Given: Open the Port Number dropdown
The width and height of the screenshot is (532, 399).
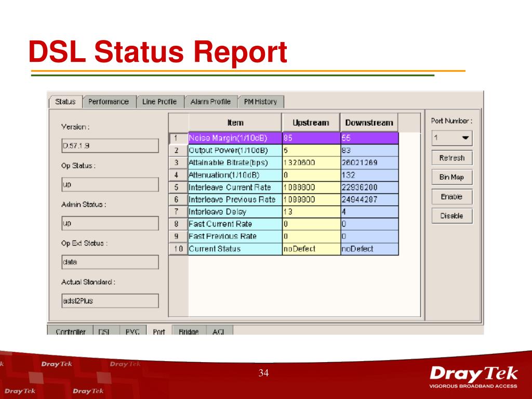Looking at the screenshot, I should 452,138.
